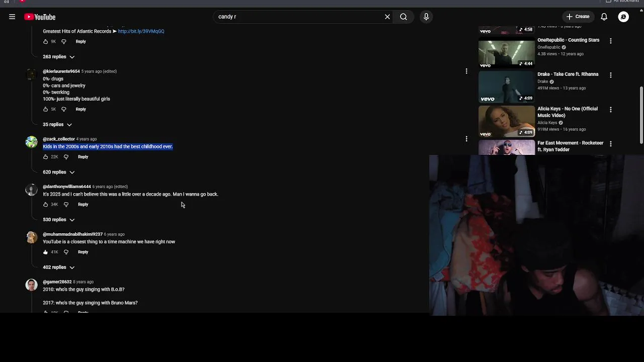Viewport: 644px width, 362px height.
Task: Open the account avatar menu
Action: tap(623, 17)
